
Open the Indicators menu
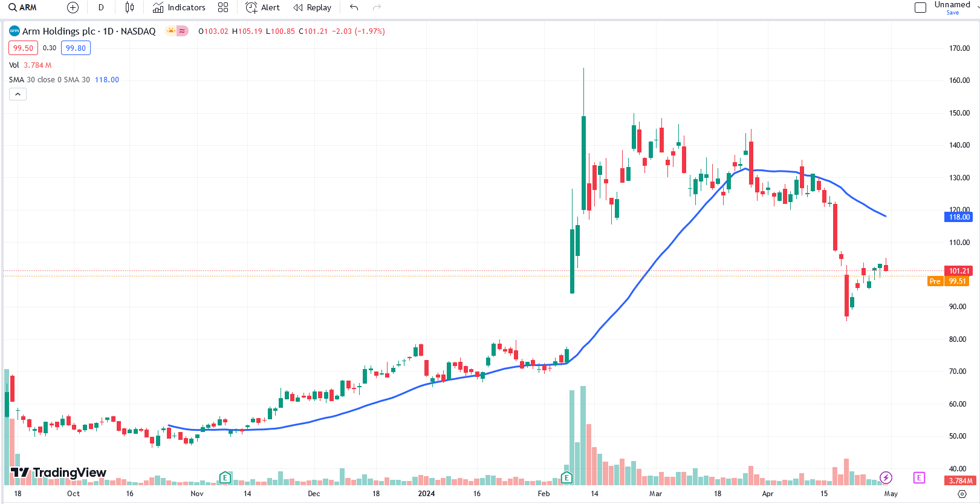(179, 7)
